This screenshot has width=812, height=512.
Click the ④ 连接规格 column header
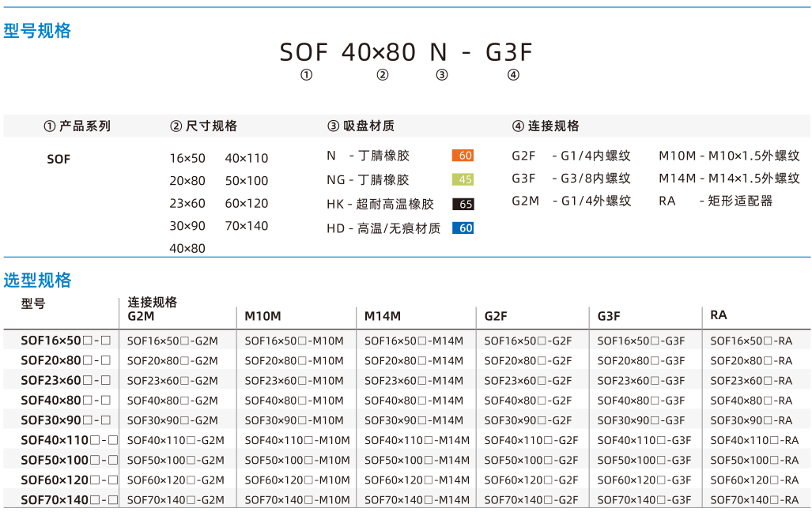pyautogui.click(x=546, y=126)
